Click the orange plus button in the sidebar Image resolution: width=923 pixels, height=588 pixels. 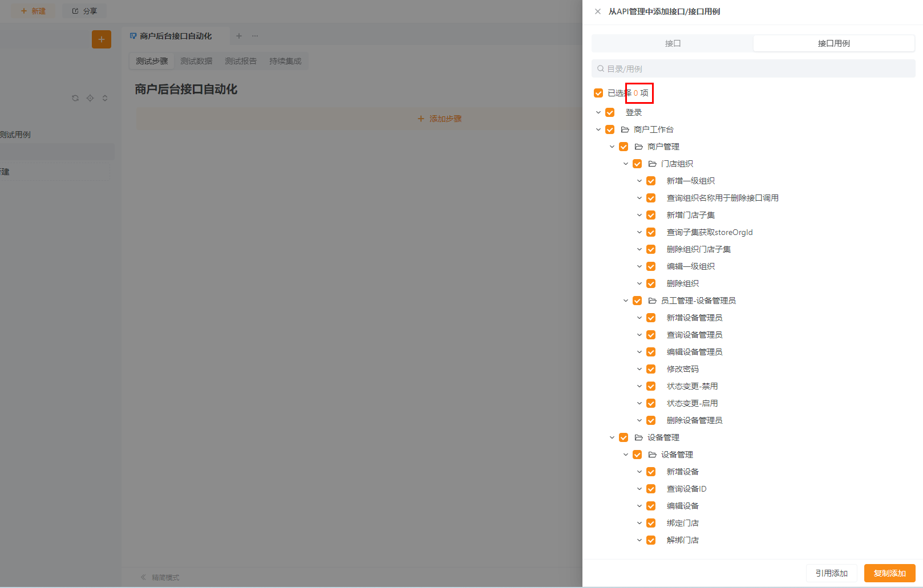[102, 39]
